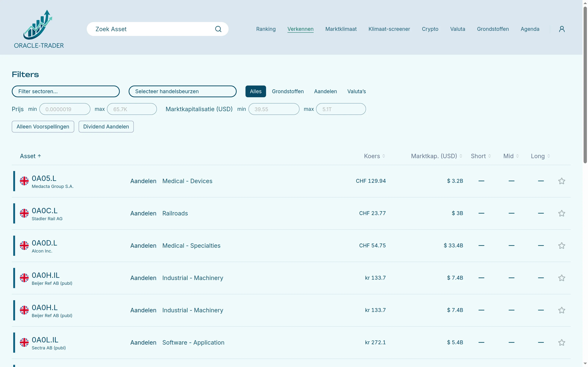Click the search magnifier icon

[x=218, y=29]
